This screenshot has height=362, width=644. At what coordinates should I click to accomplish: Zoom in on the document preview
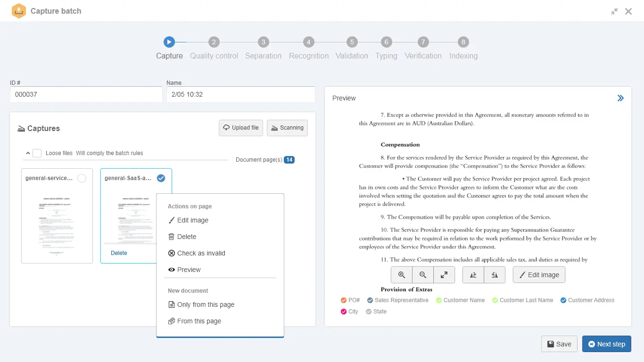click(402, 275)
